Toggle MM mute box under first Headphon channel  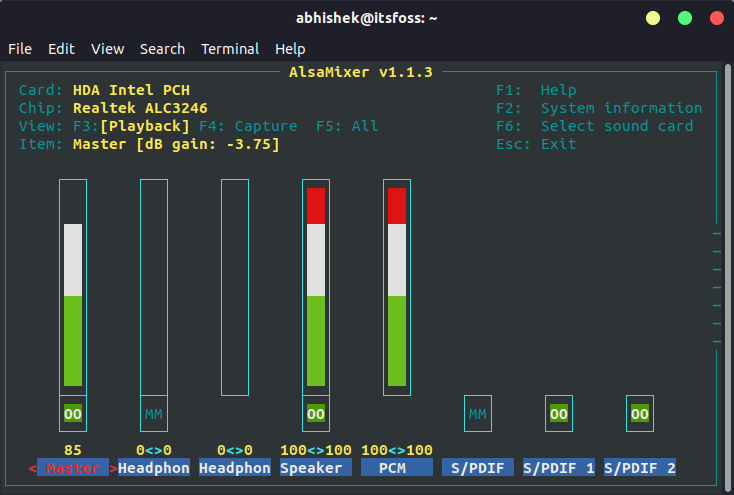[154, 414]
